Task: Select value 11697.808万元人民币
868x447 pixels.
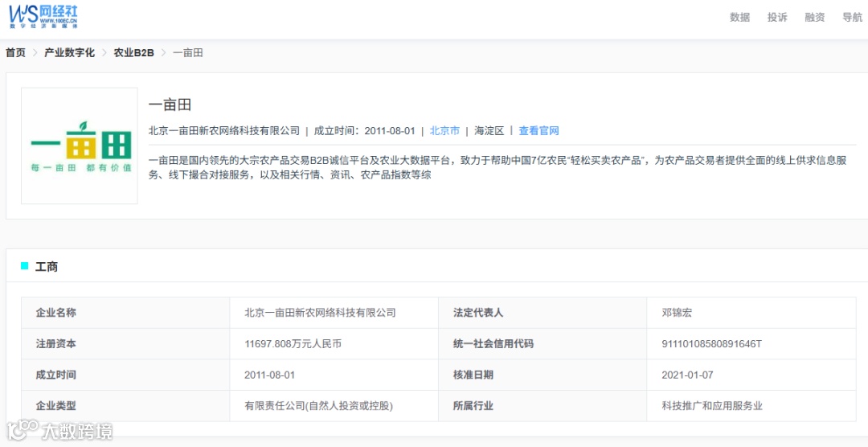Action: click(x=293, y=344)
